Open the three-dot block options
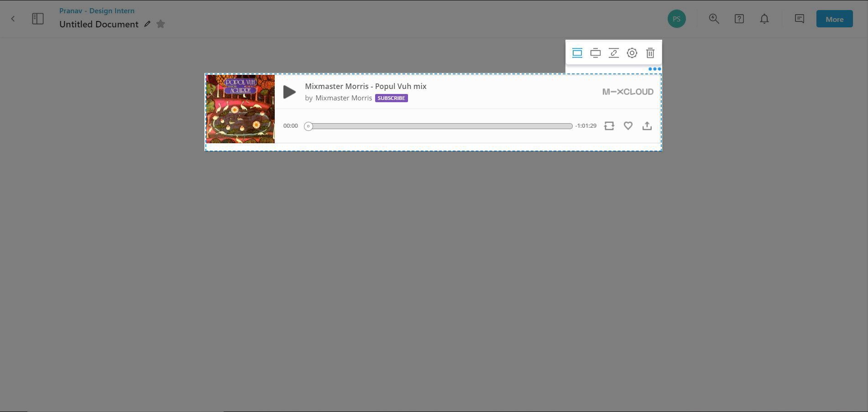The width and height of the screenshot is (868, 412). click(654, 69)
